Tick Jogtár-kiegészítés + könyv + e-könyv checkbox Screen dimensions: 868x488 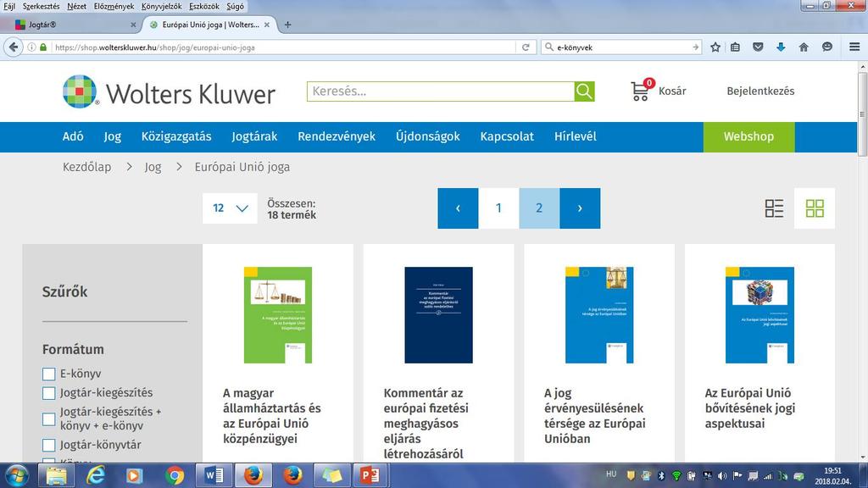pyautogui.click(x=48, y=419)
